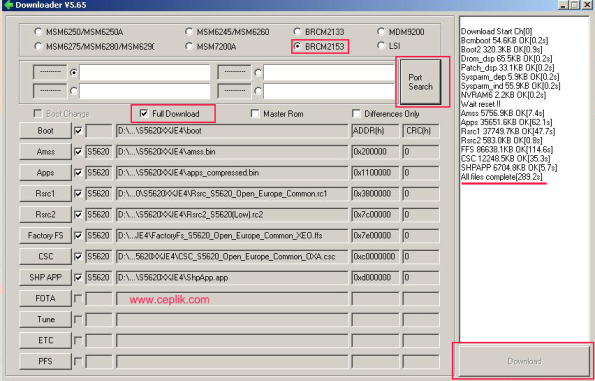Select the MSM6250/MSM6250A radio button
This screenshot has height=381, width=595.
click(x=38, y=31)
